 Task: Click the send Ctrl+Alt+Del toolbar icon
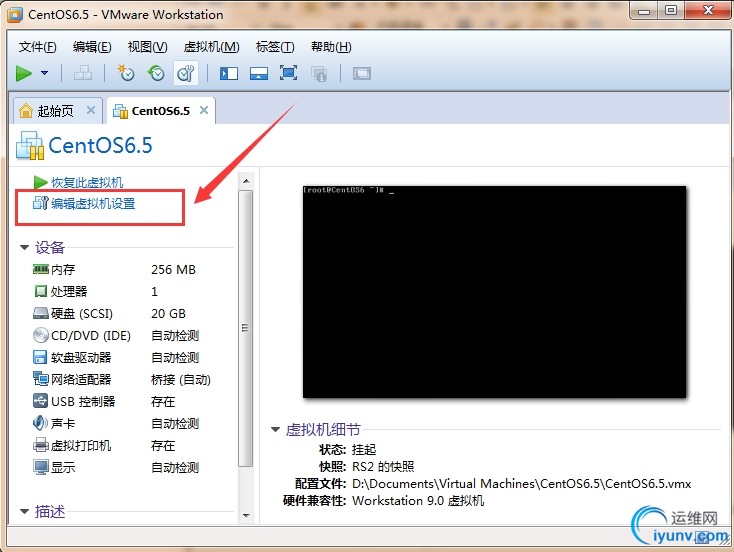83,74
